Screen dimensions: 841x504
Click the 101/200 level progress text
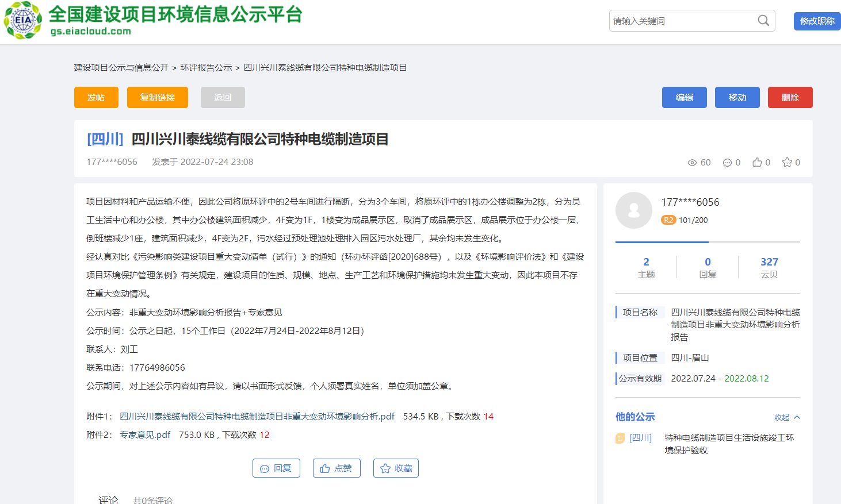[693, 220]
